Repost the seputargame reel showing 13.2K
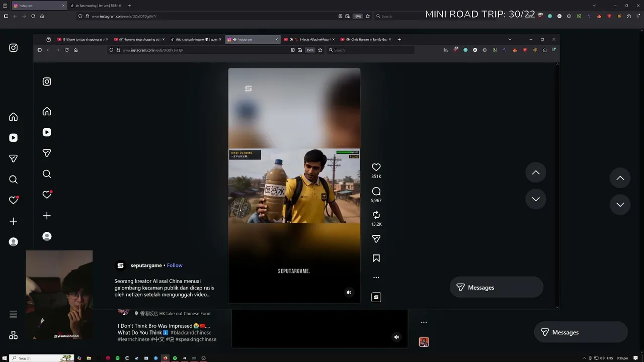Viewport: 644px width, 362px height. (376, 215)
